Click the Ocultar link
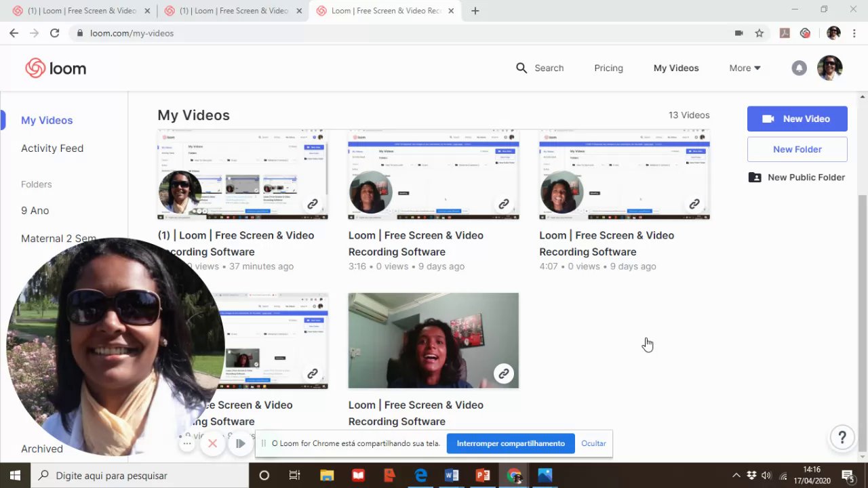 (x=593, y=443)
